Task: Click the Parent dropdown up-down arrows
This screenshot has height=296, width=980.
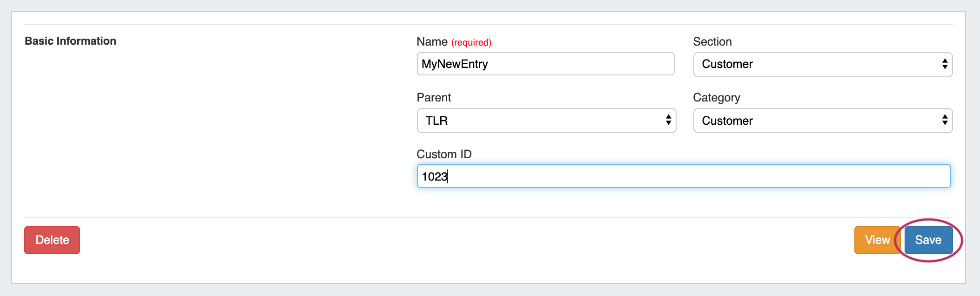Action: [668, 121]
